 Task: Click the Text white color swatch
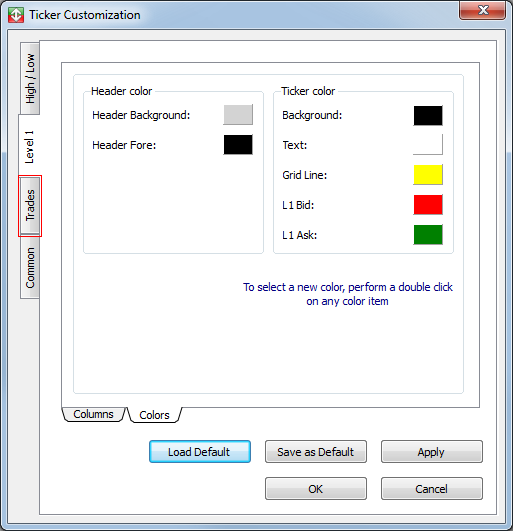pyautogui.click(x=428, y=145)
